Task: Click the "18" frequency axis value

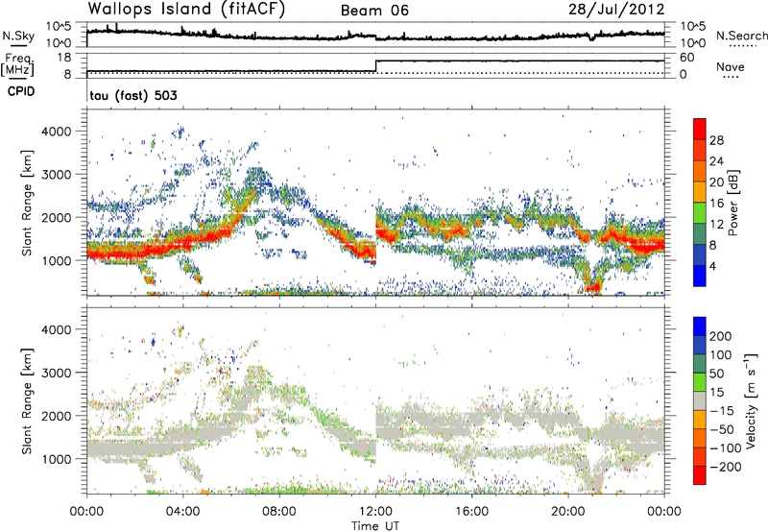Action: pos(64,58)
